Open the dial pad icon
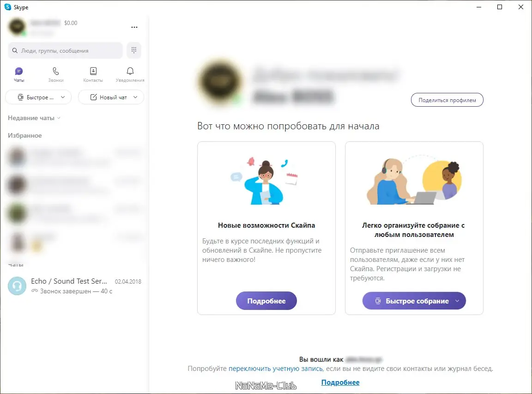Viewport: 532px width, 394px height. point(134,50)
